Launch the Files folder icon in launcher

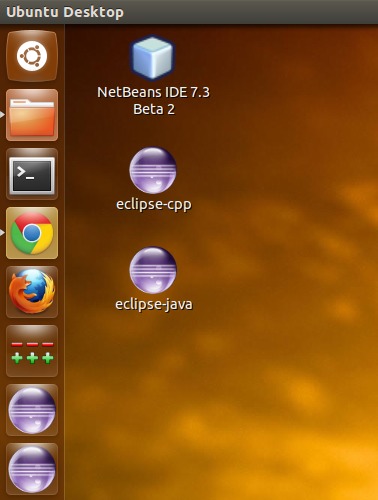pyautogui.click(x=32, y=115)
